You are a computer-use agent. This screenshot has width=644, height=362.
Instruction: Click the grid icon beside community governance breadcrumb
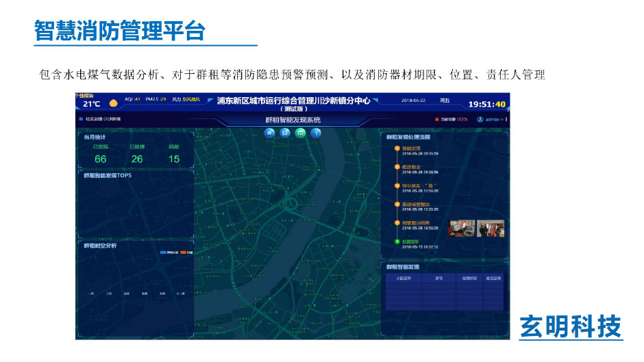coord(81,119)
